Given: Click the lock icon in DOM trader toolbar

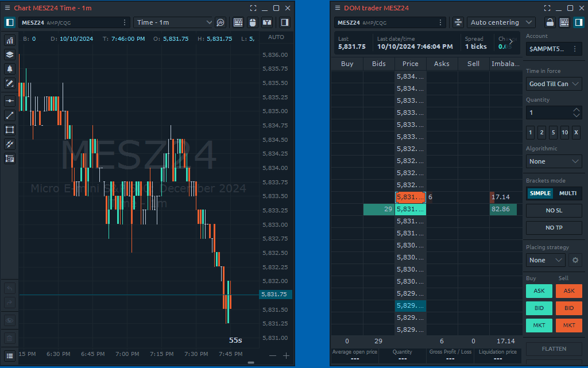Looking at the screenshot, I should pos(550,22).
